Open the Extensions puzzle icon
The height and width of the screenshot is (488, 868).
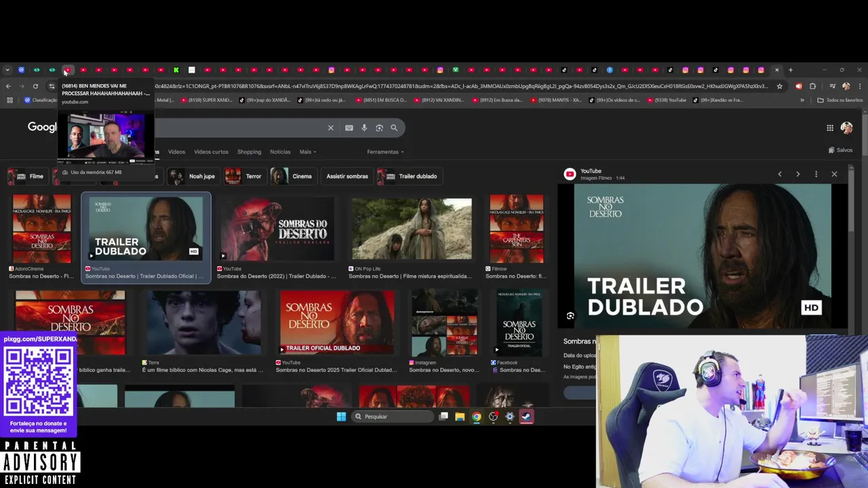812,86
